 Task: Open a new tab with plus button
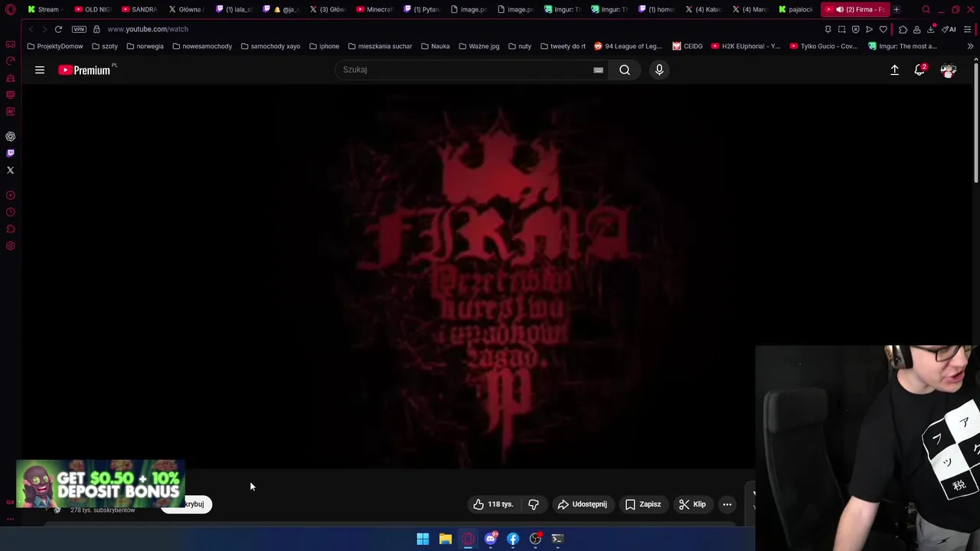[x=897, y=9]
